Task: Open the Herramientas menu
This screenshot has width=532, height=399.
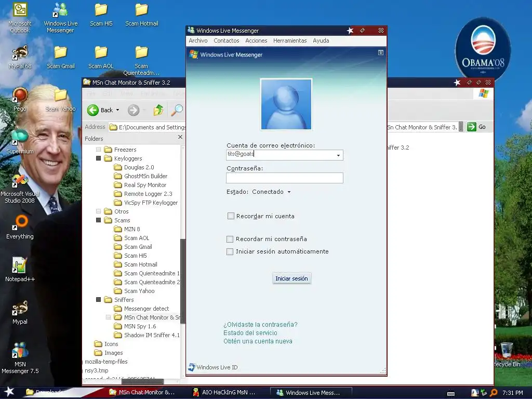Action: pyautogui.click(x=290, y=41)
